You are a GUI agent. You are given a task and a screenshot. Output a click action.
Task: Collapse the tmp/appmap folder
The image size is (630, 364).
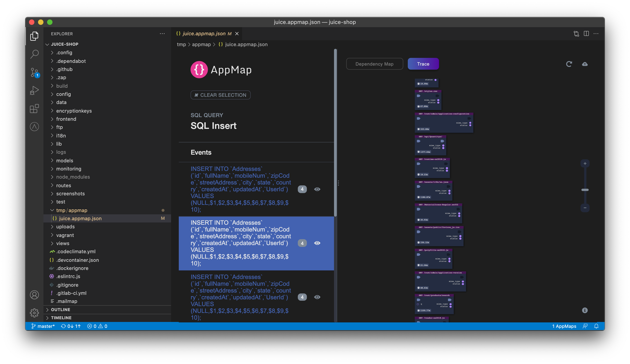(107, 210)
